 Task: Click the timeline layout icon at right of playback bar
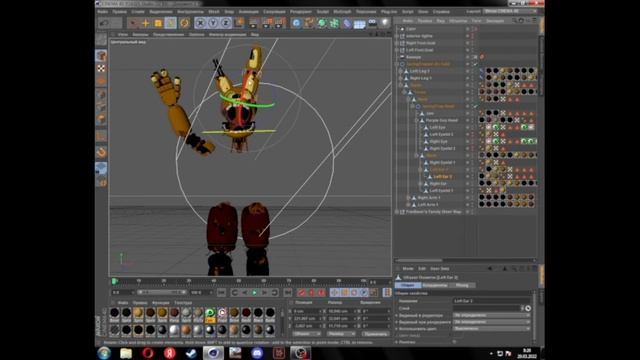387,292
